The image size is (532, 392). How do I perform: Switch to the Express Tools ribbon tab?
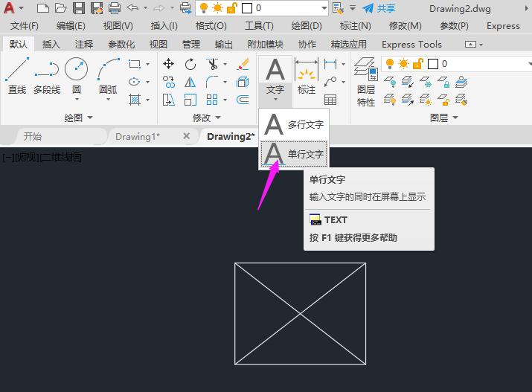(411, 44)
